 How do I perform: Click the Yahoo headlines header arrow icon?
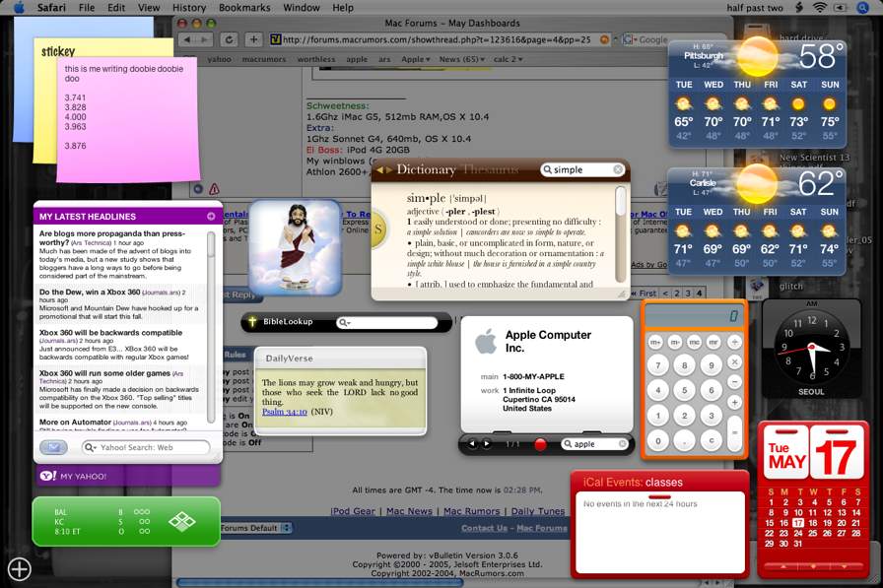211,216
